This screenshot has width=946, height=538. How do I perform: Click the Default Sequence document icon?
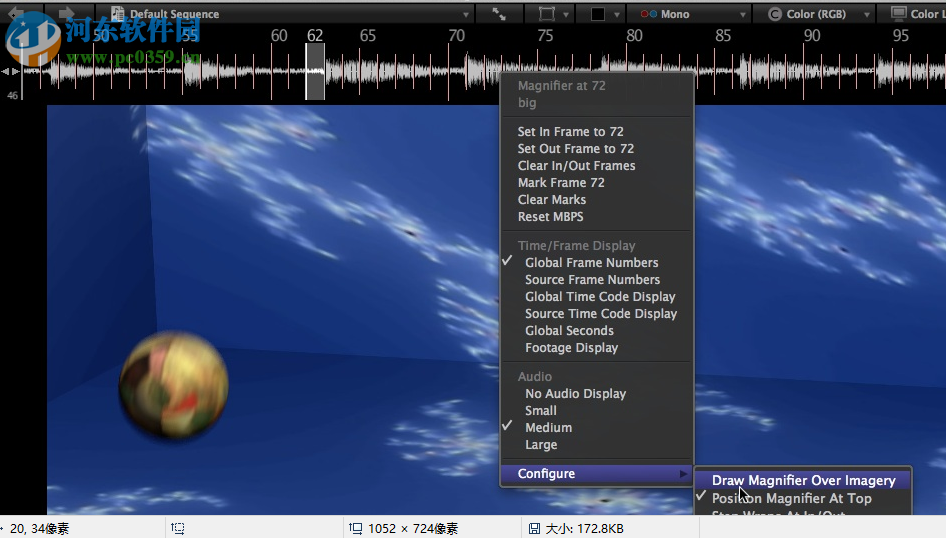(118, 14)
